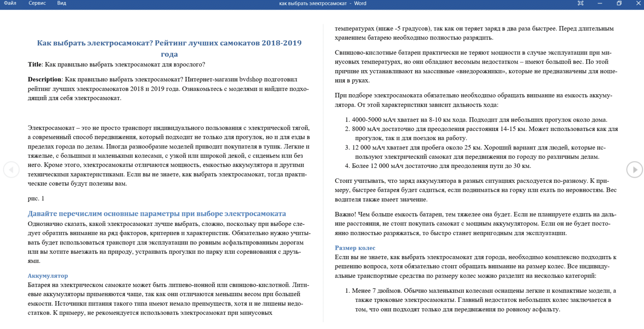Click the 'рис. 1' caption

pos(36,199)
